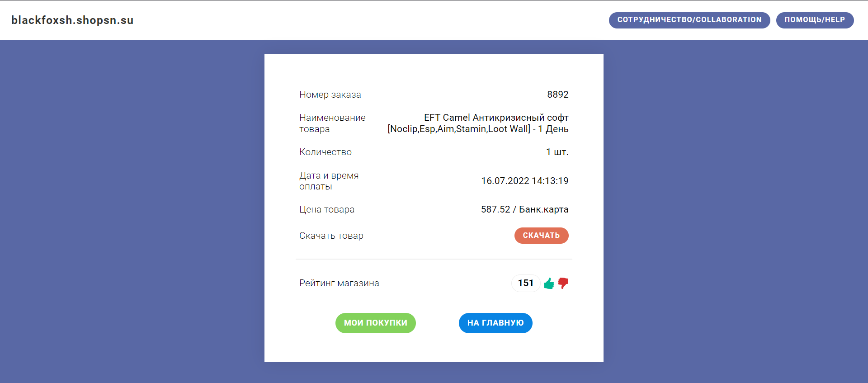Click the Цена товара label
868x383 pixels.
(x=327, y=209)
